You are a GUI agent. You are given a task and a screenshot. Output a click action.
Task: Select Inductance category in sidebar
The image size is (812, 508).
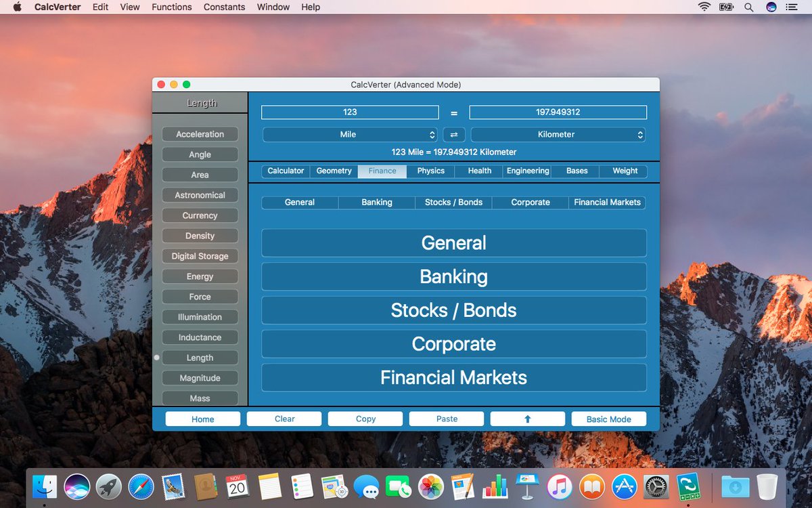coord(200,338)
